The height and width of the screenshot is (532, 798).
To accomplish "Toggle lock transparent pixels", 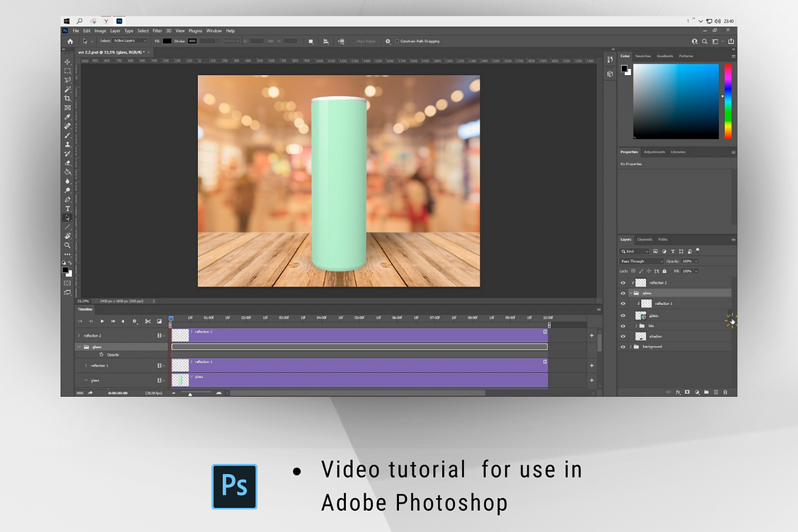I will [x=633, y=271].
